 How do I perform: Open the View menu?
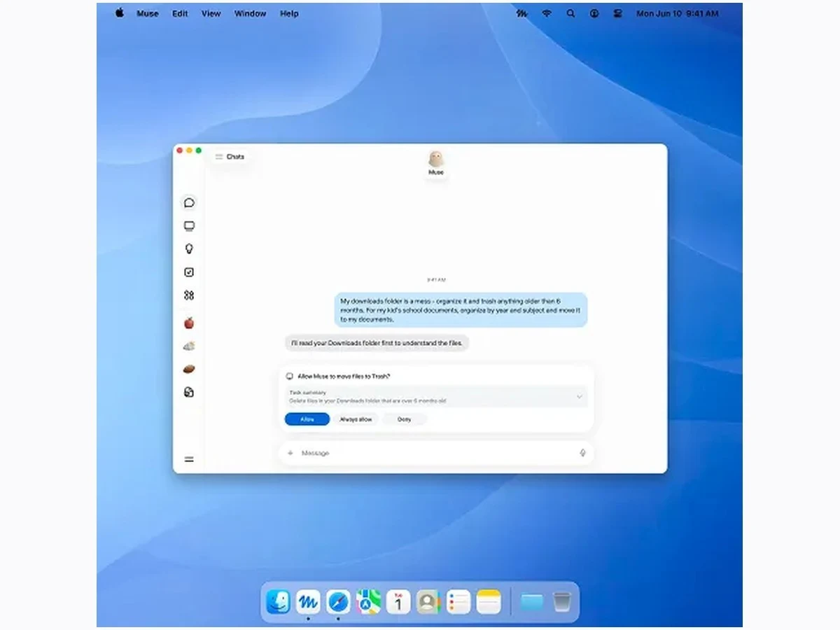(211, 13)
